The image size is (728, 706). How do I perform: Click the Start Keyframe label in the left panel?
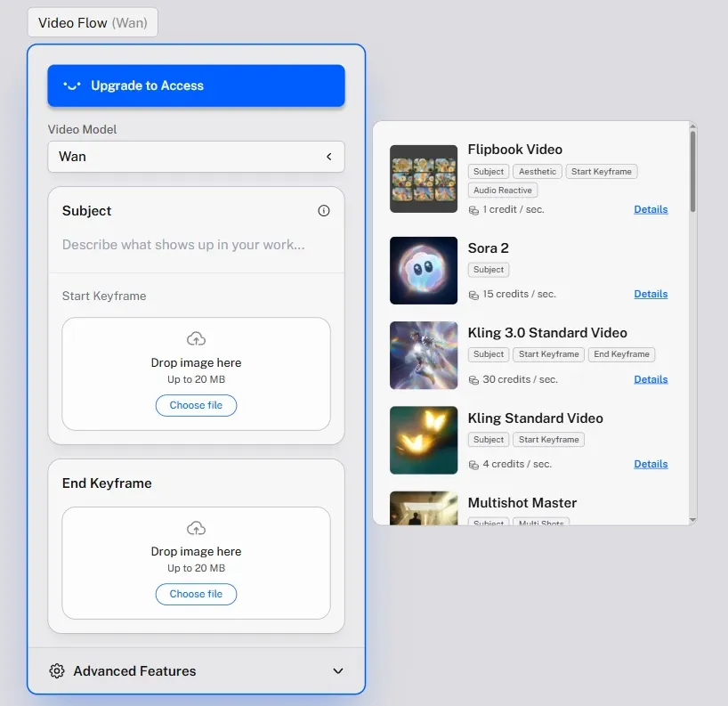tap(104, 296)
